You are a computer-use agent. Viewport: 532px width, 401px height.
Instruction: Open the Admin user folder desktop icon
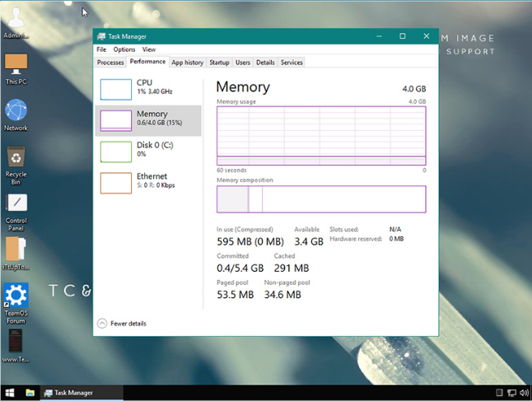[16, 22]
